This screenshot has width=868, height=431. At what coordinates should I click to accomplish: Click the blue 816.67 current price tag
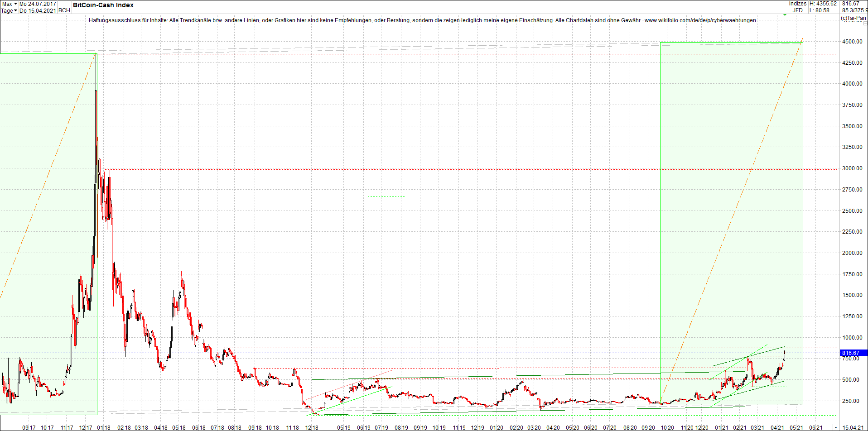pyautogui.click(x=854, y=353)
